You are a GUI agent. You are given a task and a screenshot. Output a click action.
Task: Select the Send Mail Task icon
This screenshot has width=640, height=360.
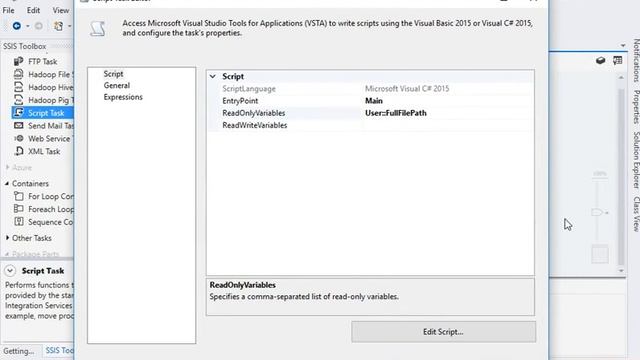[x=18, y=126]
